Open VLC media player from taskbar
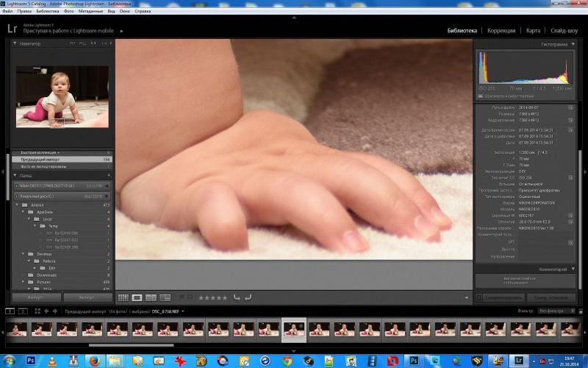The image size is (588, 368). [x=51, y=361]
